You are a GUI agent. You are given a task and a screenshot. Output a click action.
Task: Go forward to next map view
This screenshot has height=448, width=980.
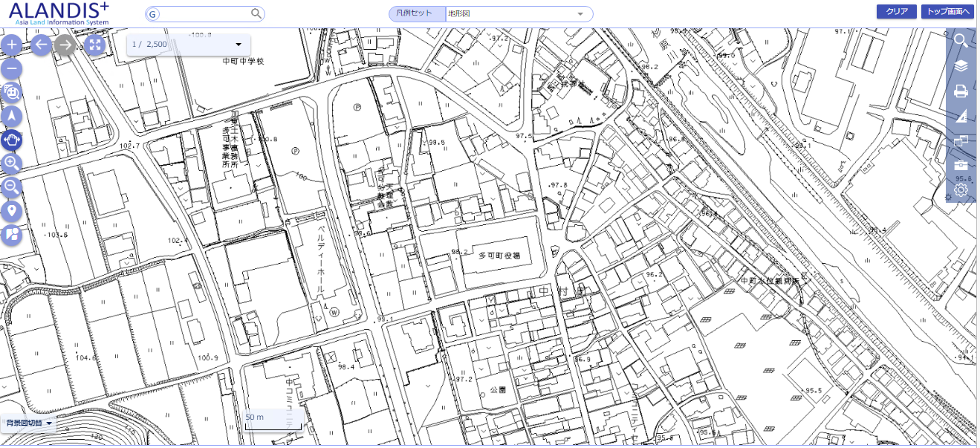pos(65,45)
